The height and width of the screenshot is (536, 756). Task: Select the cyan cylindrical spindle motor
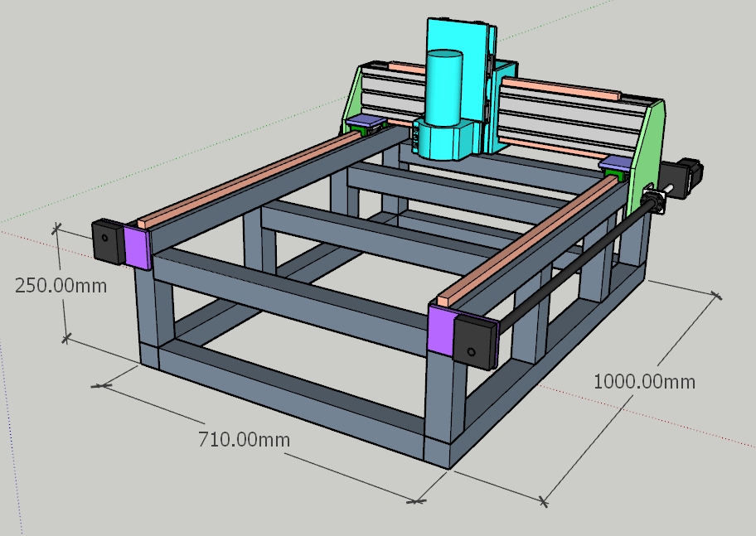pyautogui.click(x=443, y=87)
